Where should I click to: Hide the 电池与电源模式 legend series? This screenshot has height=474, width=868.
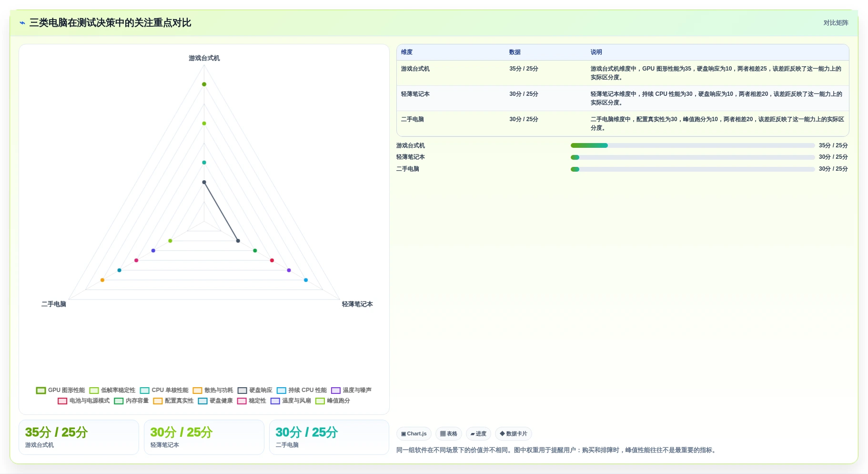(84, 401)
